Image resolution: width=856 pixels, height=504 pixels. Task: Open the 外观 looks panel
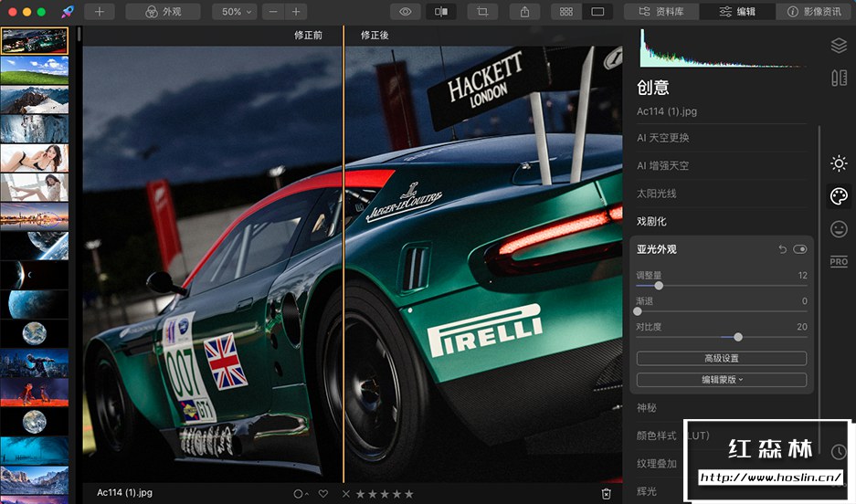(x=163, y=12)
